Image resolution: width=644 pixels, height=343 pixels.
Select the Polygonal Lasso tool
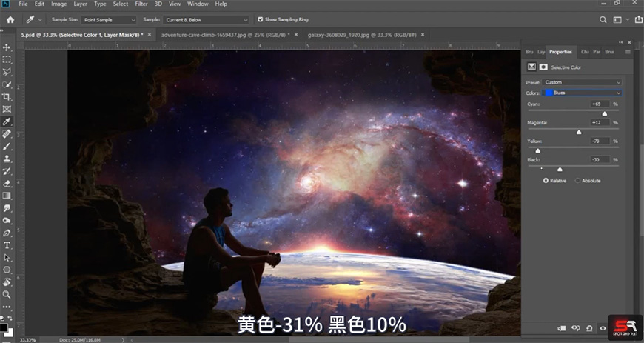click(x=7, y=72)
